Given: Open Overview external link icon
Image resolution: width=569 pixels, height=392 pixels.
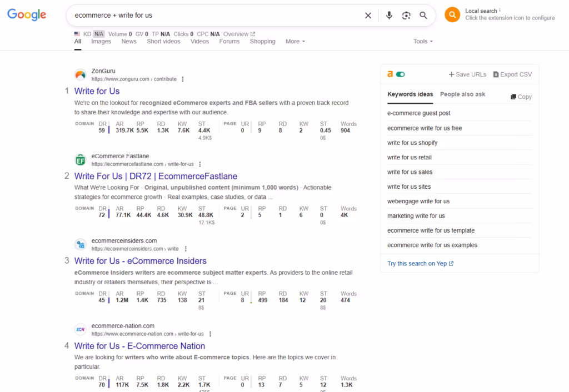Looking at the screenshot, I should pyautogui.click(x=253, y=34).
